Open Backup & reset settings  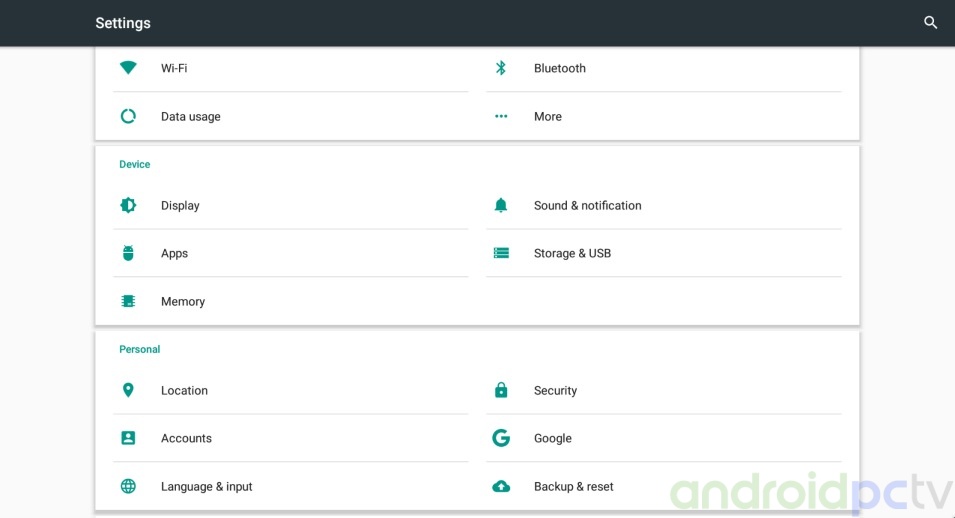(x=573, y=486)
